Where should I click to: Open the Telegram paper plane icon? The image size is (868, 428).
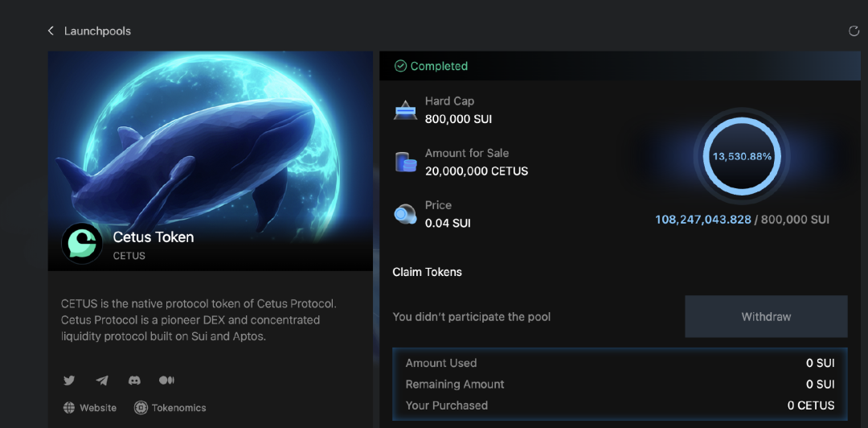102,381
